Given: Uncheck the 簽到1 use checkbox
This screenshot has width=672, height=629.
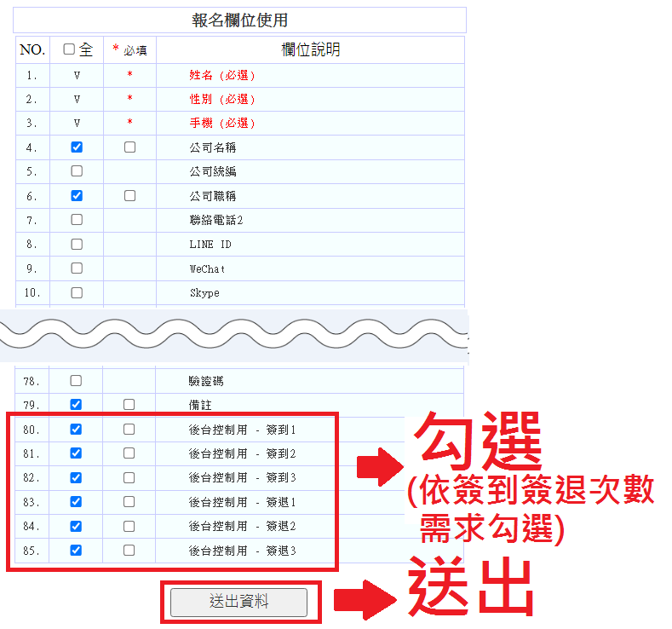Looking at the screenshot, I should (76, 429).
